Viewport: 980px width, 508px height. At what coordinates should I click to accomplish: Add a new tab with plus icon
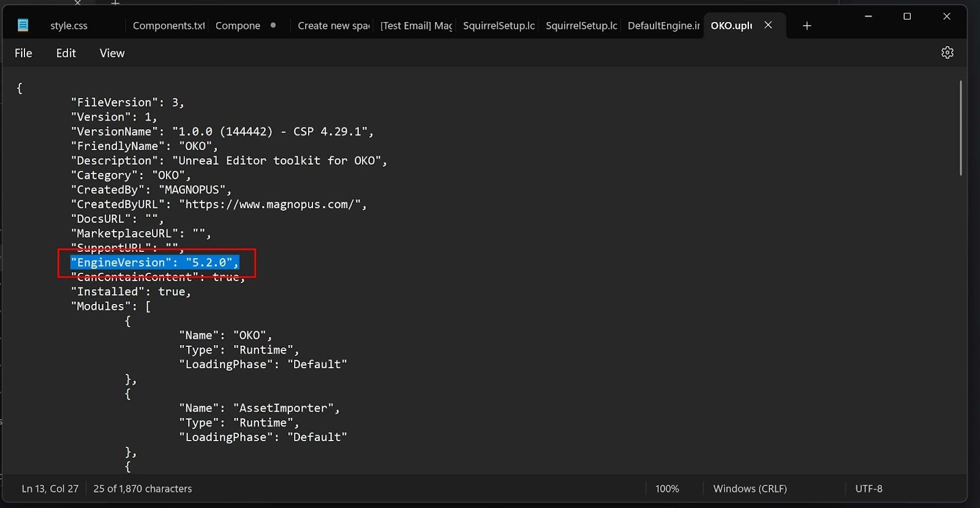coord(807,26)
